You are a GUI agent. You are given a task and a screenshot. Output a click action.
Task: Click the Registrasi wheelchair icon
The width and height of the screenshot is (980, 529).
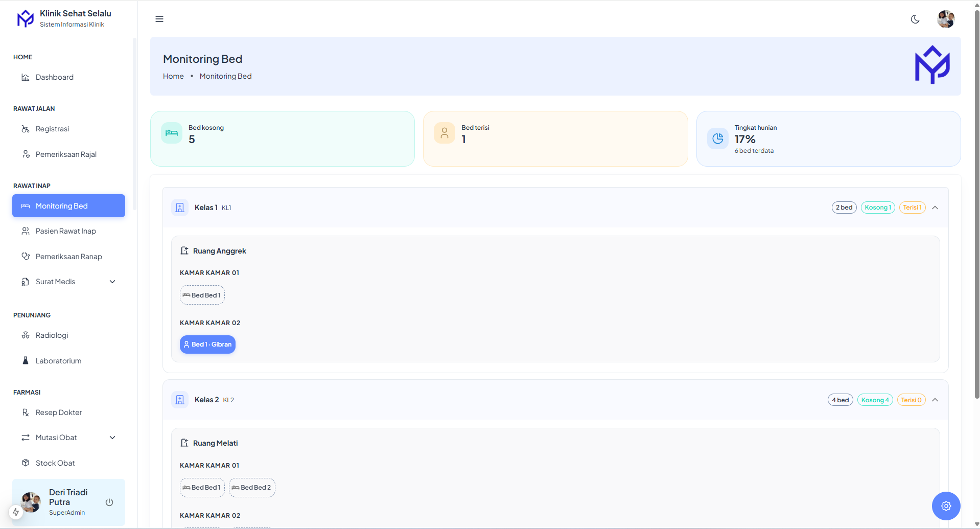tap(26, 129)
